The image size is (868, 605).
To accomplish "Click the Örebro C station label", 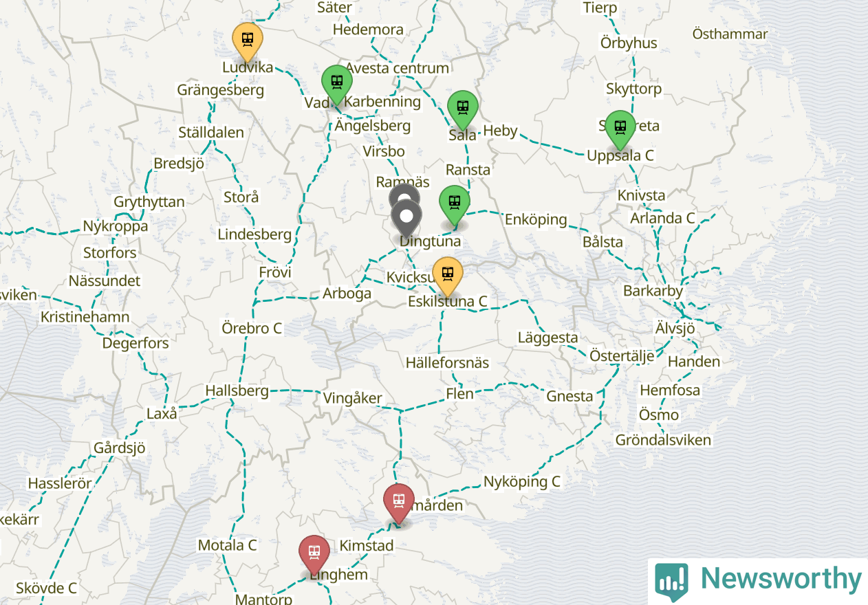I will [x=252, y=328].
